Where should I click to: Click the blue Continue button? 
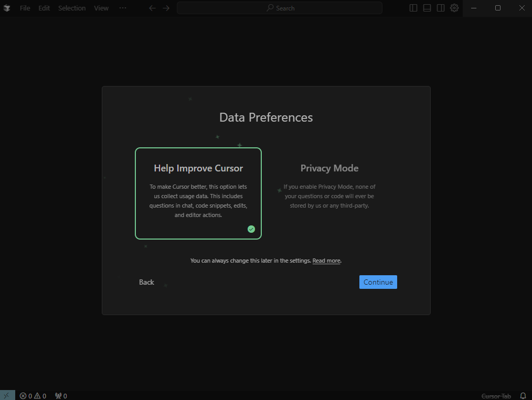click(x=378, y=282)
